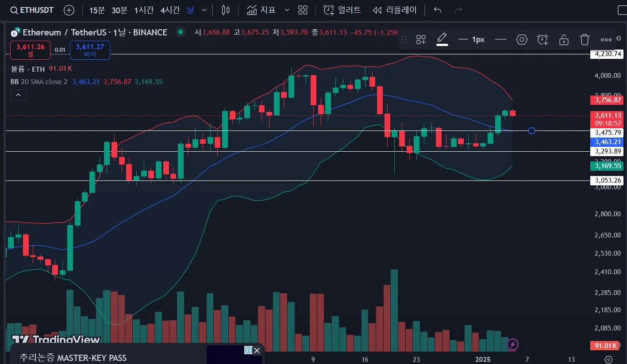Viewport: 627px width, 364px height.
Task: Open drawing settings hexagon icon
Action: (x=522, y=39)
